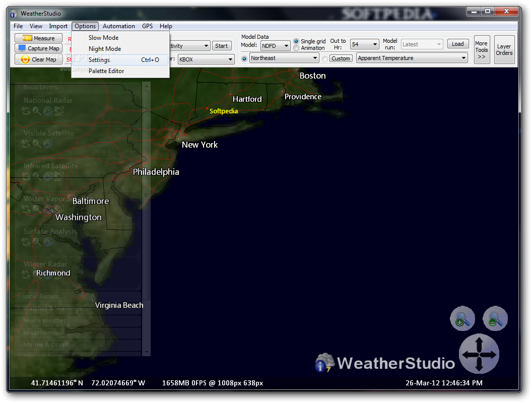Select the Custom region radio button
Image resolution: width=532 pixels, height=403 pixels.
click(x=325, y=58)
